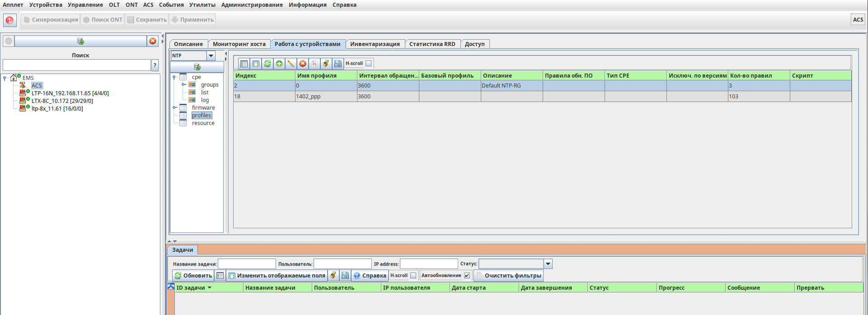Open the NTP combo box dropdown
The width and height of the screenshot is (868, 315).
tap(211, 56)
